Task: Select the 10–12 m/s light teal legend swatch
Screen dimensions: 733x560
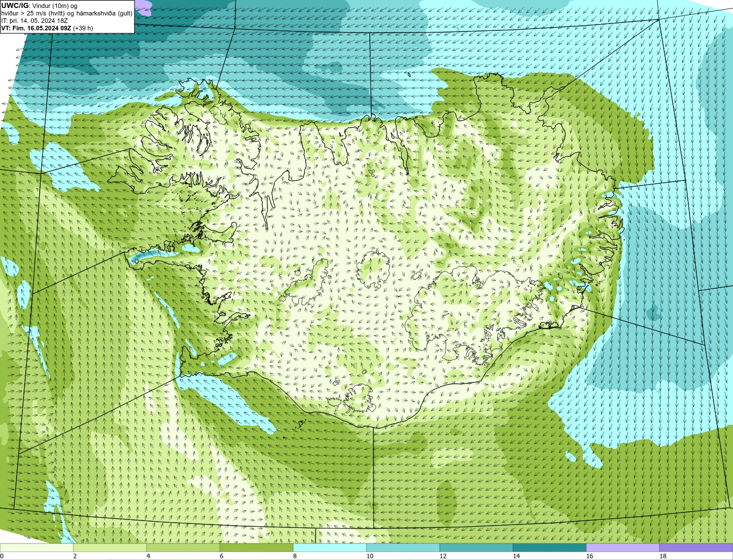Action: coord(403,548)
